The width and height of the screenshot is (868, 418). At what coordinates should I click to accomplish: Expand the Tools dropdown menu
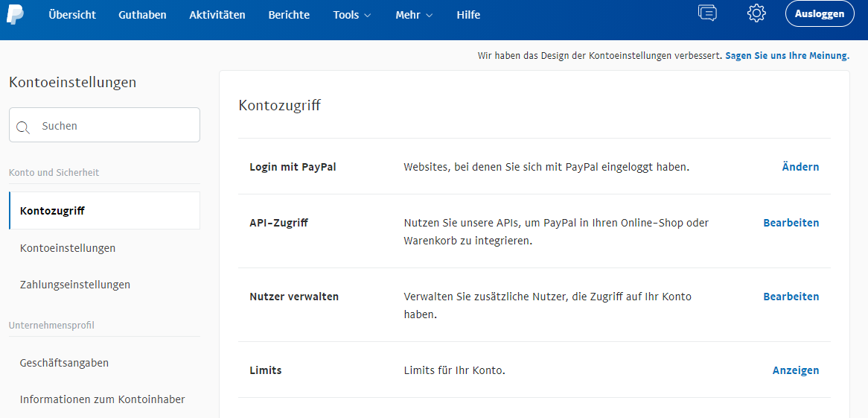pos(351,15)
